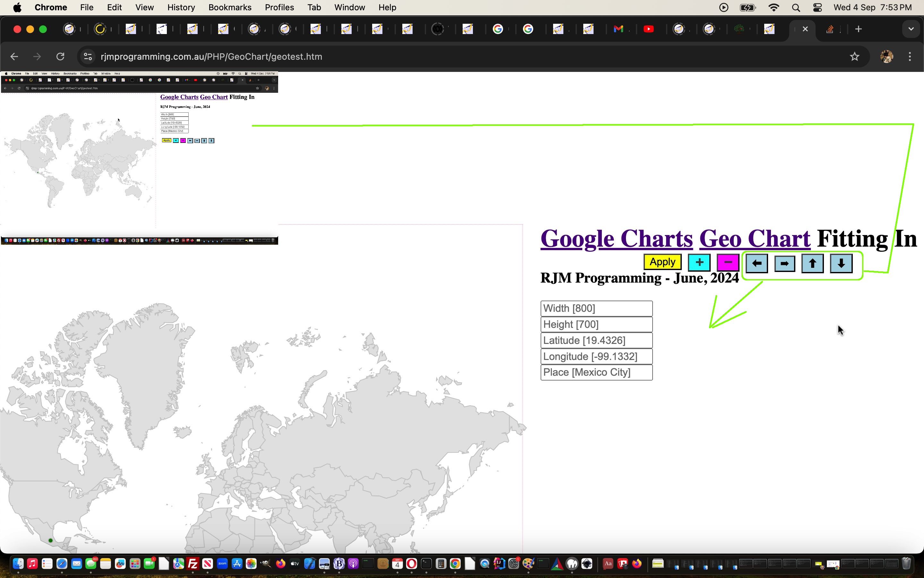Viewport: 924px width, 578px height.
Task: Open Chrome three-dot menu
Action: click(x=910, y=57)
